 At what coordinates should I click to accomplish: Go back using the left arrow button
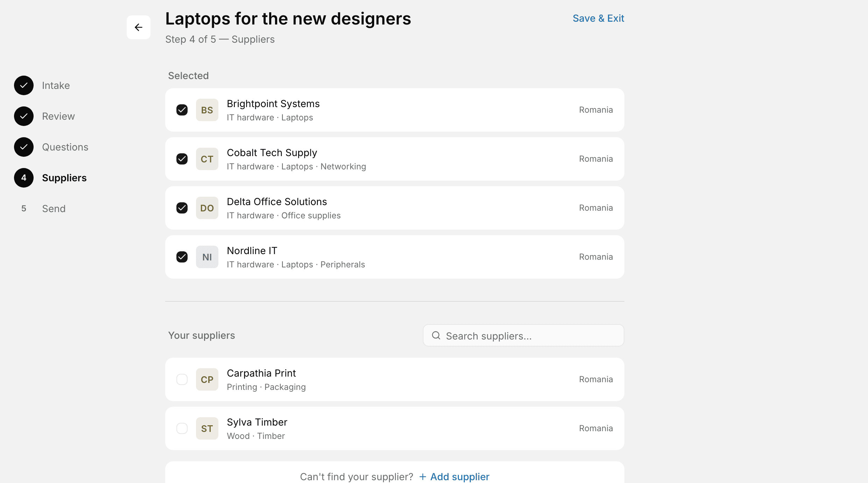pos(139,27)
